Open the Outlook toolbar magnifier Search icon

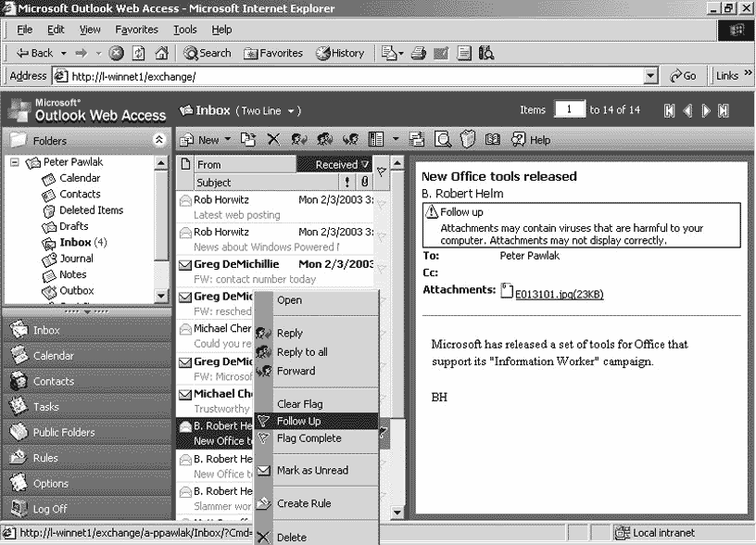click(443, 139)
